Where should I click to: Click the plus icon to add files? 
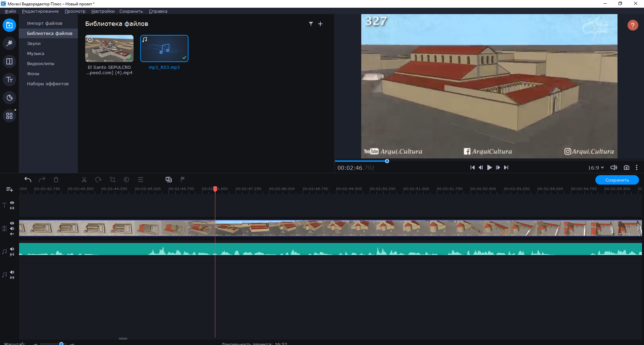click(320, 24)
